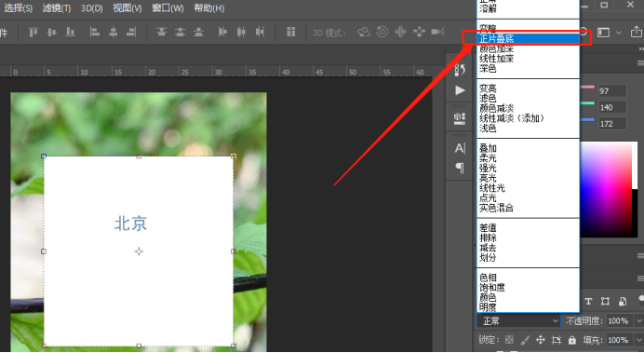This screenshot has width=644, height=353.
Task: Distribute layers by bottom edges
Action: [199, 32]
